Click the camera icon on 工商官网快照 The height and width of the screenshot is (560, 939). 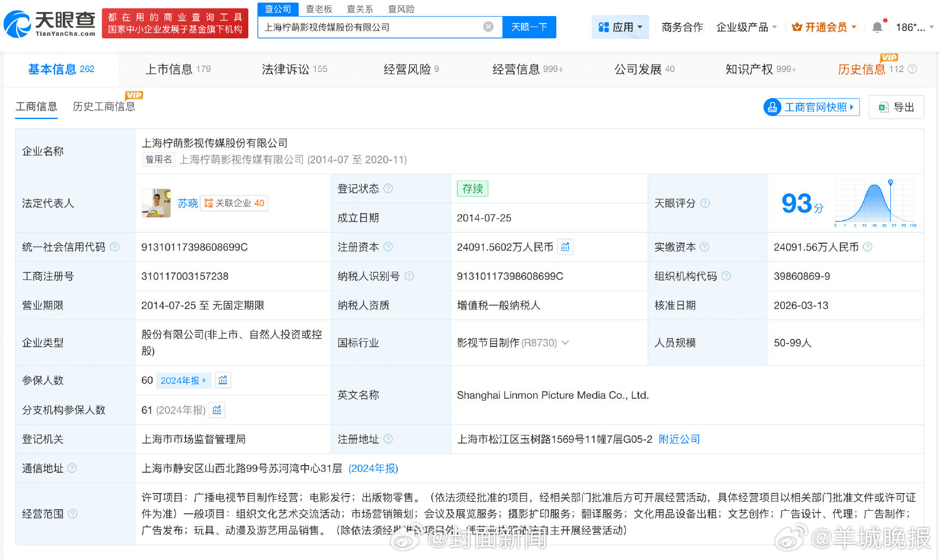[773, 107]
